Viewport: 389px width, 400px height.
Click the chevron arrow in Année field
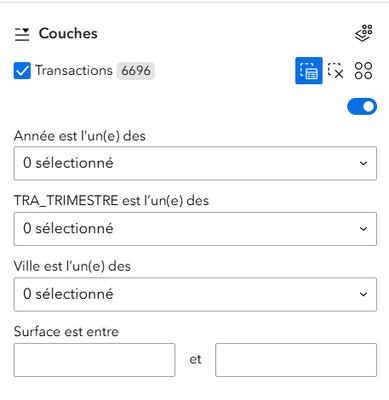click(363, 163)
